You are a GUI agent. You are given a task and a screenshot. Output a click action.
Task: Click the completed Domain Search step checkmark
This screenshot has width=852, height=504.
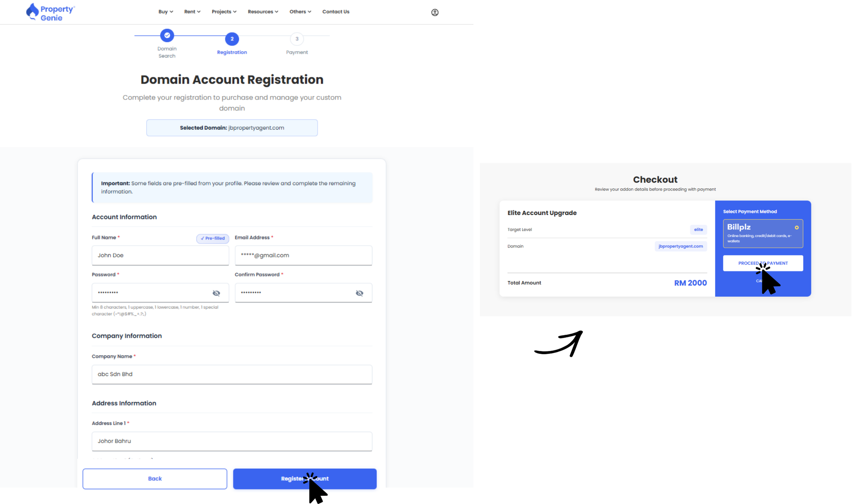coord(167,35)
